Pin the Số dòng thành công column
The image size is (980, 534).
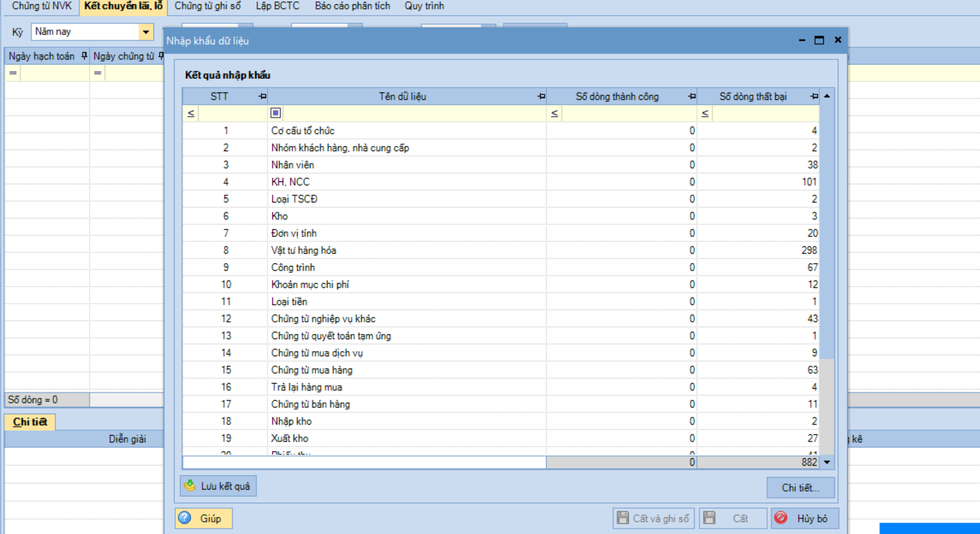(692, 96)
